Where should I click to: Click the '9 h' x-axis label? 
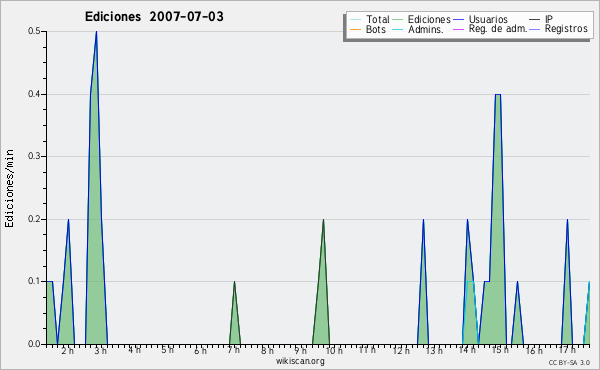click(300, 350)
